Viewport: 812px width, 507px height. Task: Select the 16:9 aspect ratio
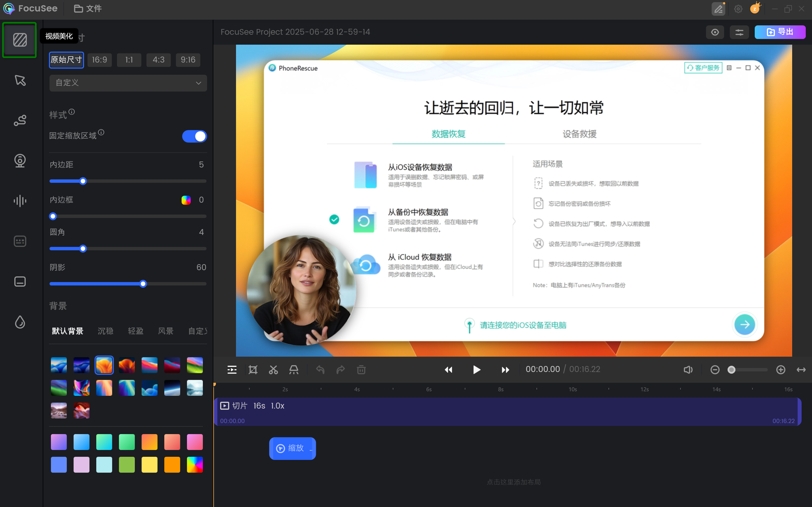[100, 60]
